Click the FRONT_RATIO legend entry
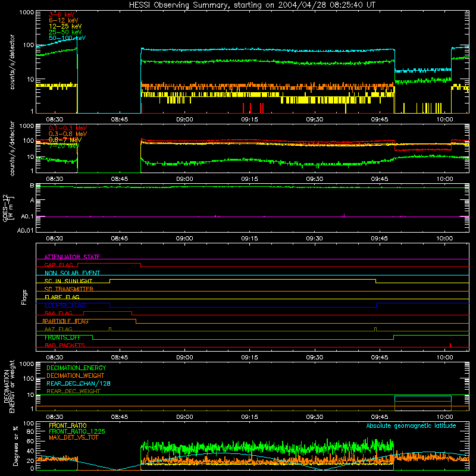The image size is (476, 476). 68,425
